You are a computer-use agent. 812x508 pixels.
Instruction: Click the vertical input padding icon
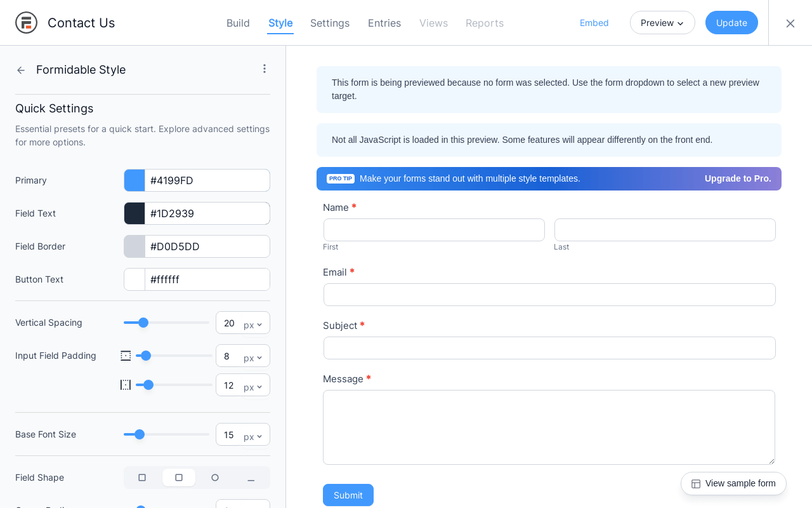(x=126, y=356)
